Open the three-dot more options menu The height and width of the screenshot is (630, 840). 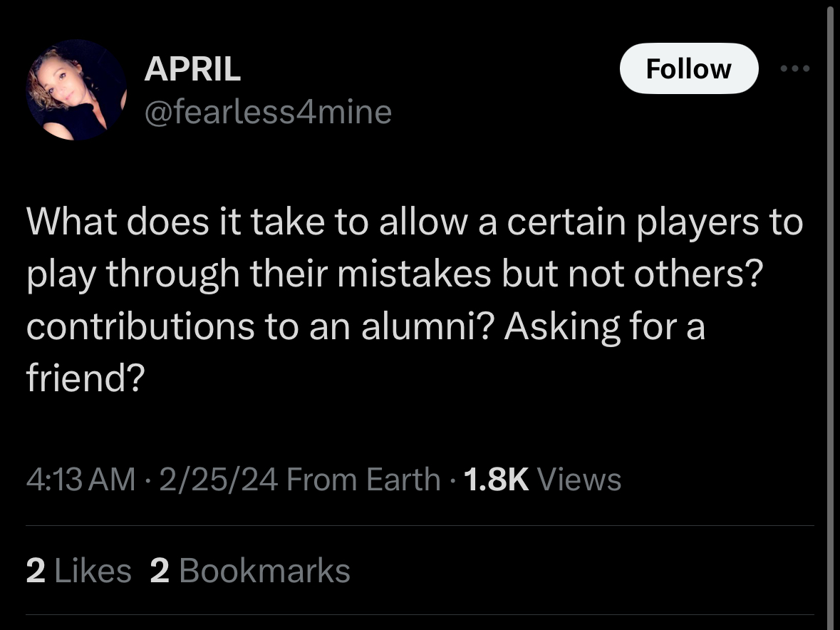pyautogui.click(x=795, y=69)
